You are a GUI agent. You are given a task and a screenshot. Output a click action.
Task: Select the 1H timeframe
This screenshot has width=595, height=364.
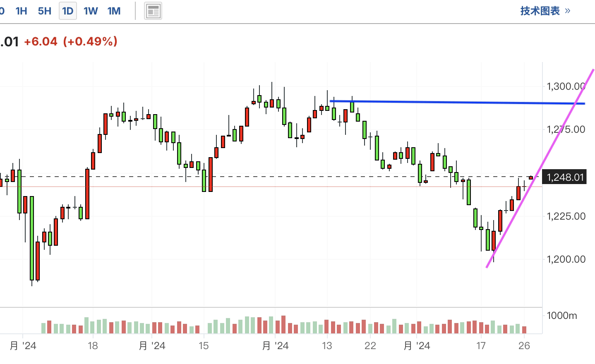coord(22,11)
